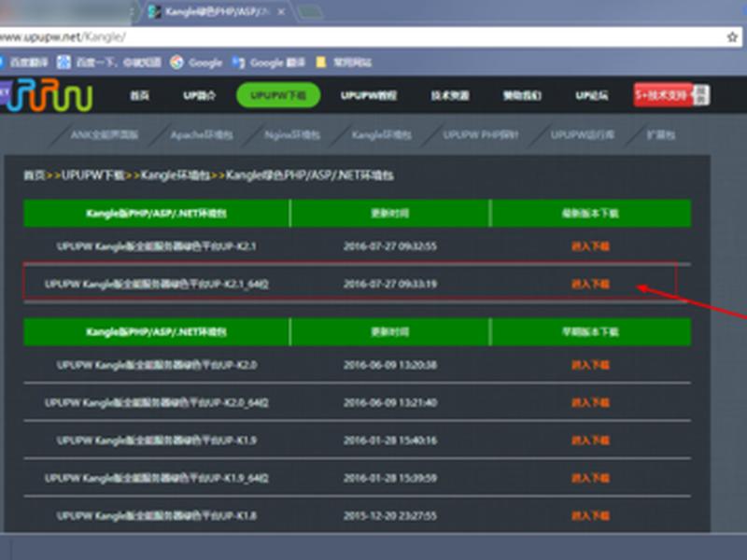Open the yellow bookmarks folder
The width and height of the screenshot is (747, 560).
(344, 63)
